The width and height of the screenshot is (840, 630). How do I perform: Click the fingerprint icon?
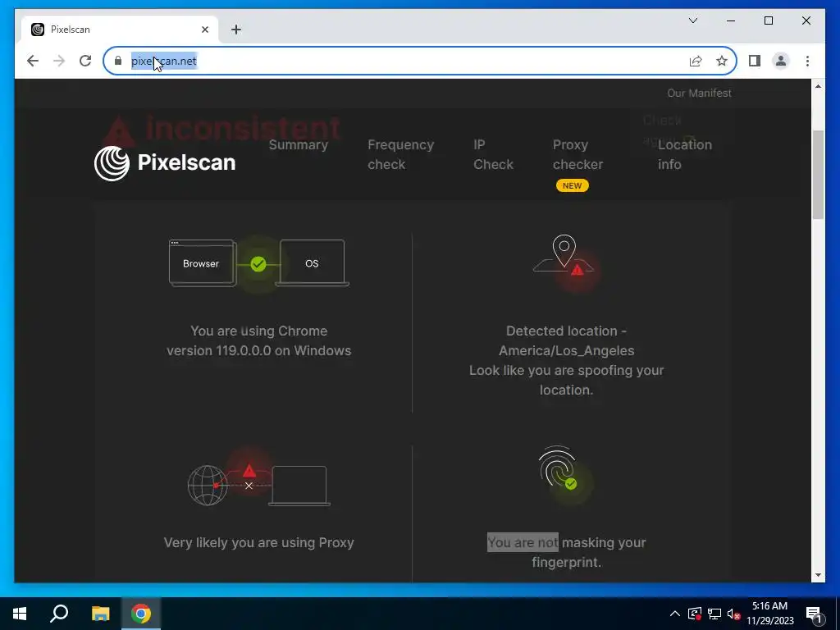(x=557, y=466)
